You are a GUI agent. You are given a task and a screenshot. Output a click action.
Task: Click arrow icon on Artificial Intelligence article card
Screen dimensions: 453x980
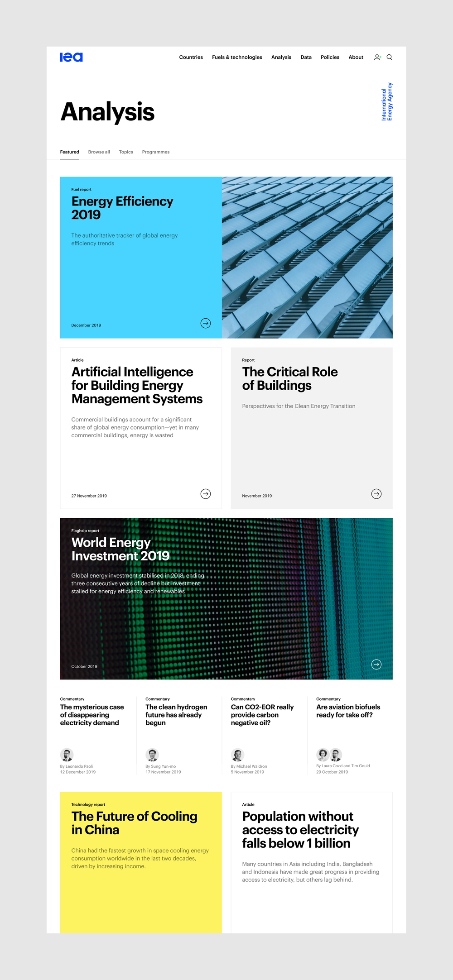click(206, 494)
